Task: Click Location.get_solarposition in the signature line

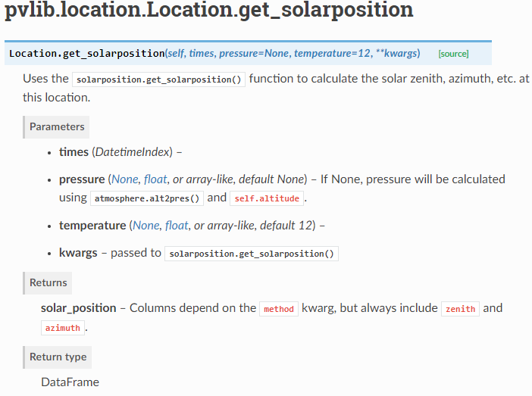Action: click(86, 54)
